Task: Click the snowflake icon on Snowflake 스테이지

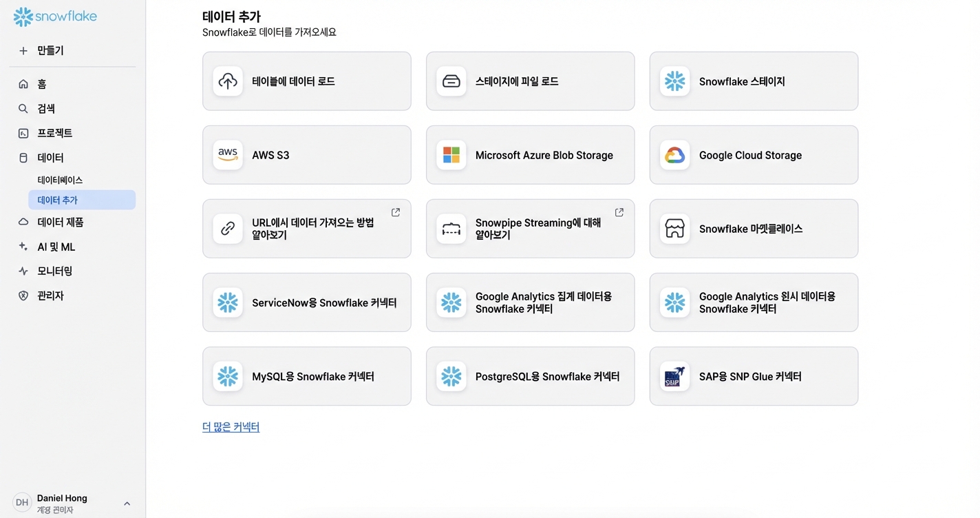Action: [x=675, y=81]
